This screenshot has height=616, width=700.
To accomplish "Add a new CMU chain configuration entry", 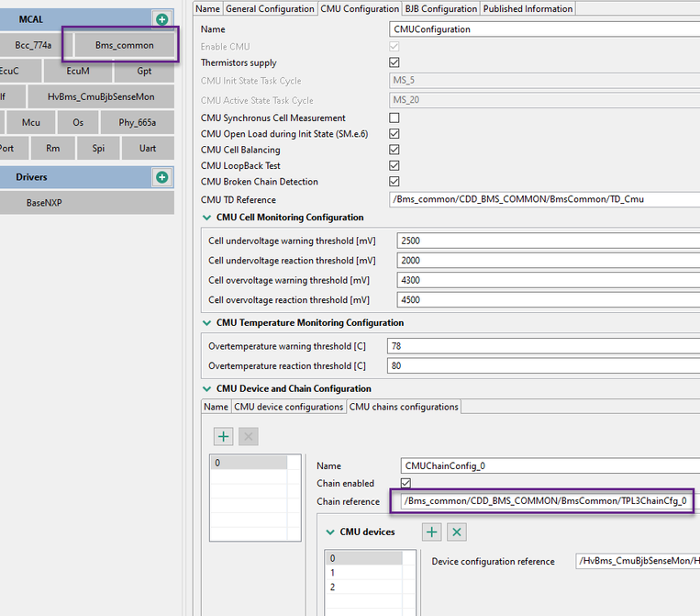I will (x=223, y=436).
